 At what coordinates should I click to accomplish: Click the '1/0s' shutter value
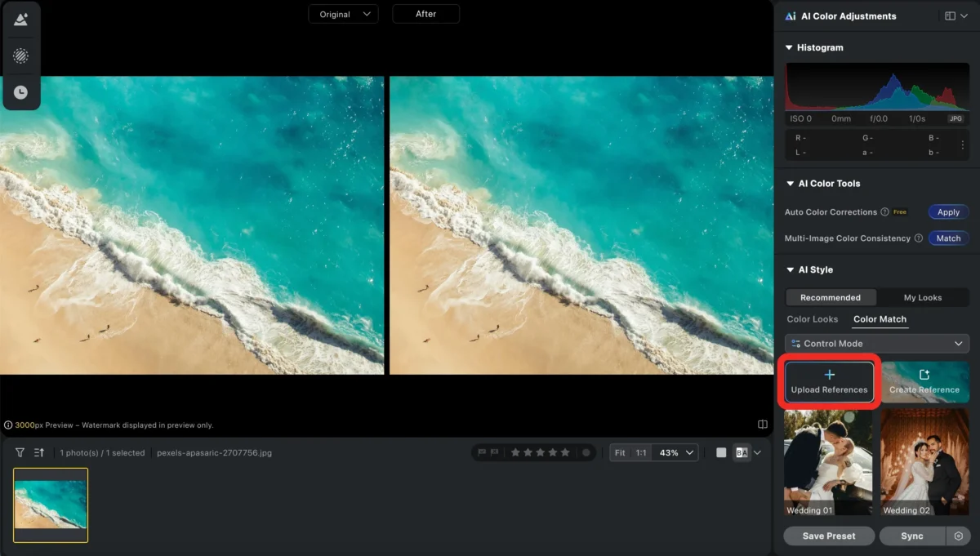(917, 118)
